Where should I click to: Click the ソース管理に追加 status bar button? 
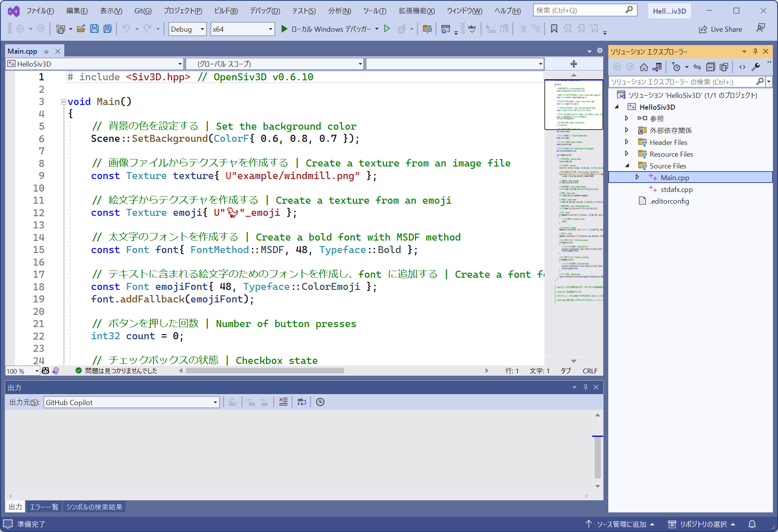click(x=620, y=524)
